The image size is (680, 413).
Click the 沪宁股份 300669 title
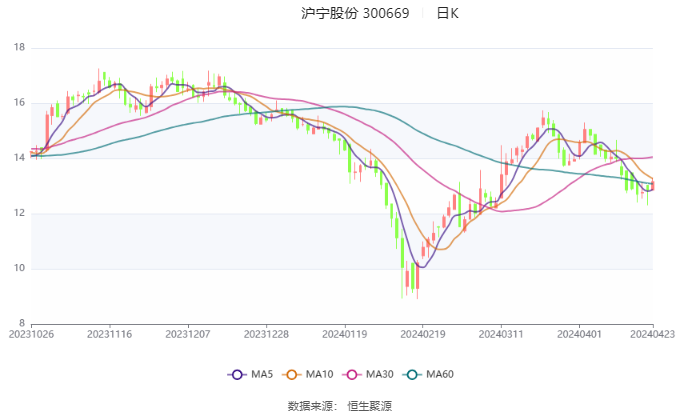coord(355,13)
